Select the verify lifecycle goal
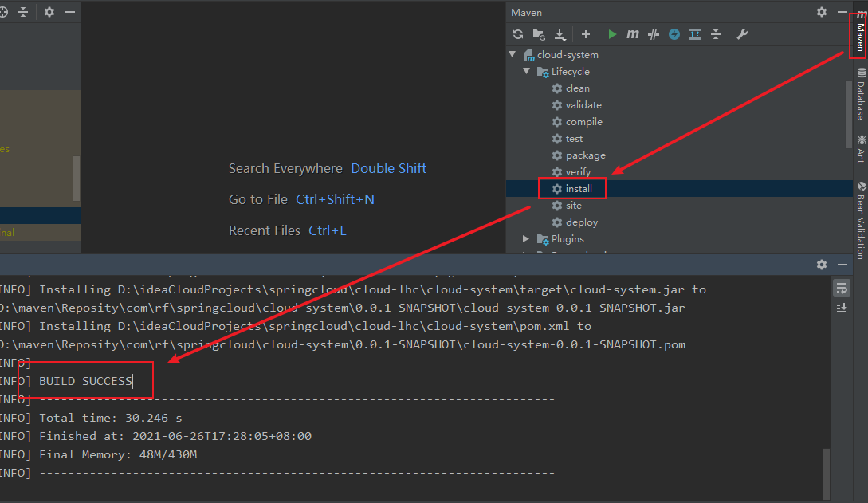 click(x=571, y=172)
